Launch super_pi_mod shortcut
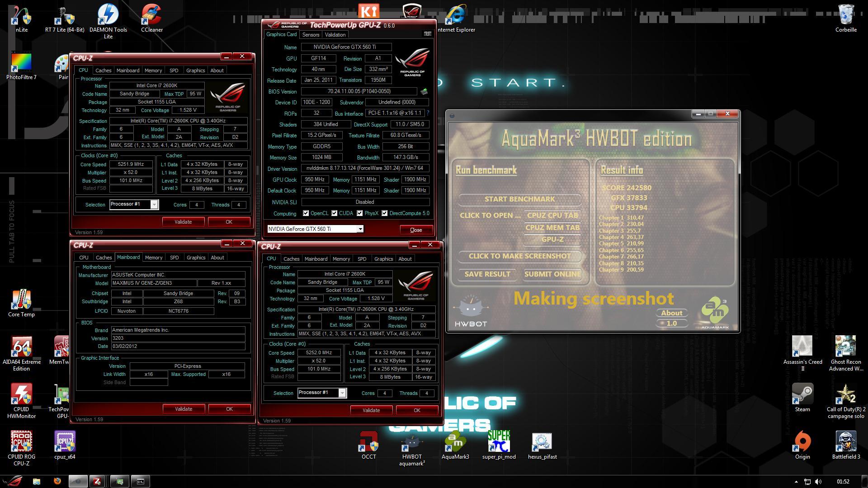This screenshot has width=868, height=488. (499, 445)
